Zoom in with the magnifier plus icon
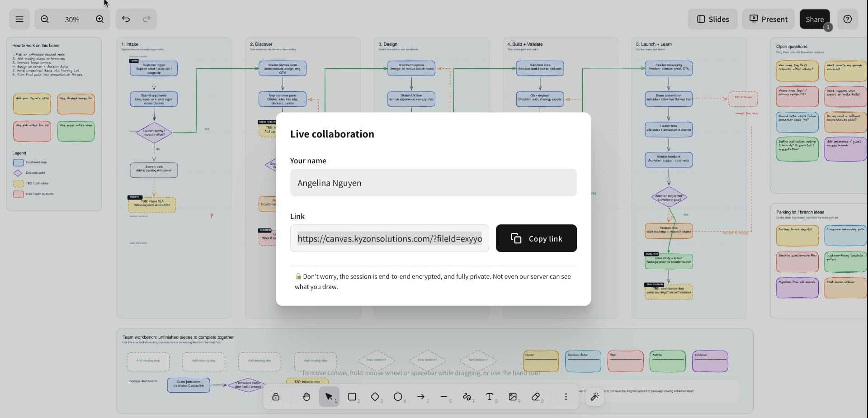 [x=100, y=19]
